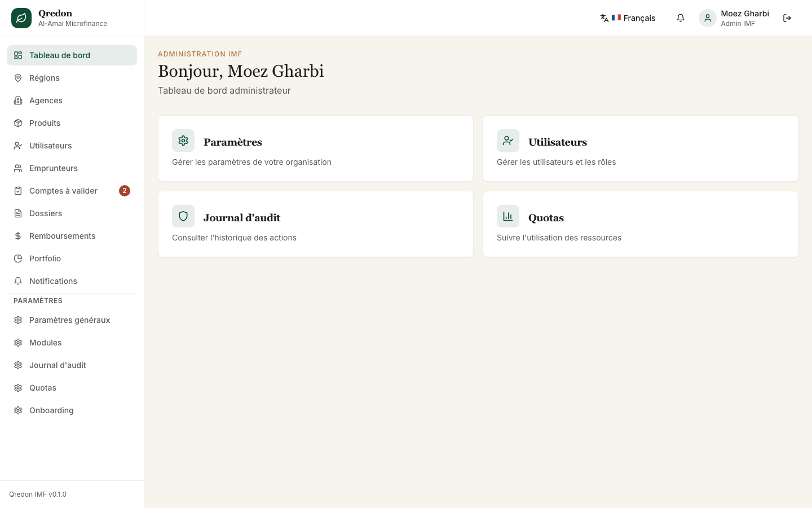Open Onboarding in the sidebar
Viewport: 812px width, 508px height.
pos(72,410)
